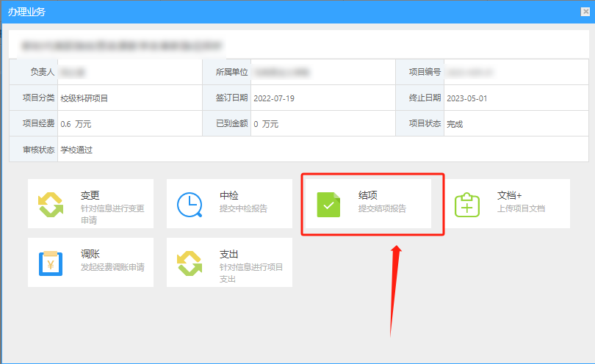This screenshot has height=364, width=595.
Task: Click the 发起经费调账申请 description text
Action: point(112,267)
